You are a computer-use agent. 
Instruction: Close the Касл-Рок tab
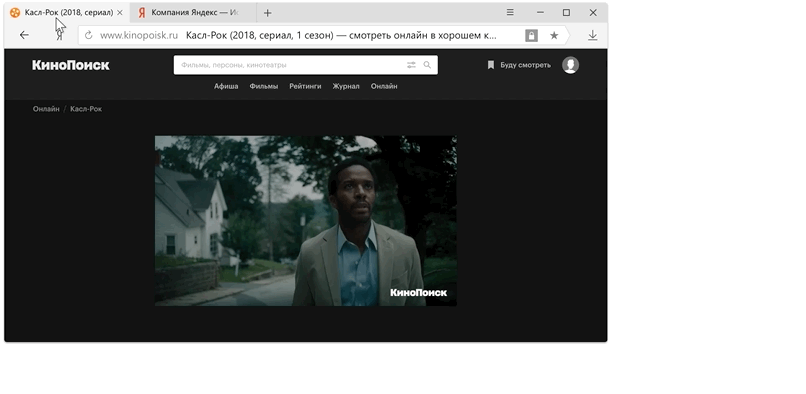pyautogui.click(x=120, y=13)
